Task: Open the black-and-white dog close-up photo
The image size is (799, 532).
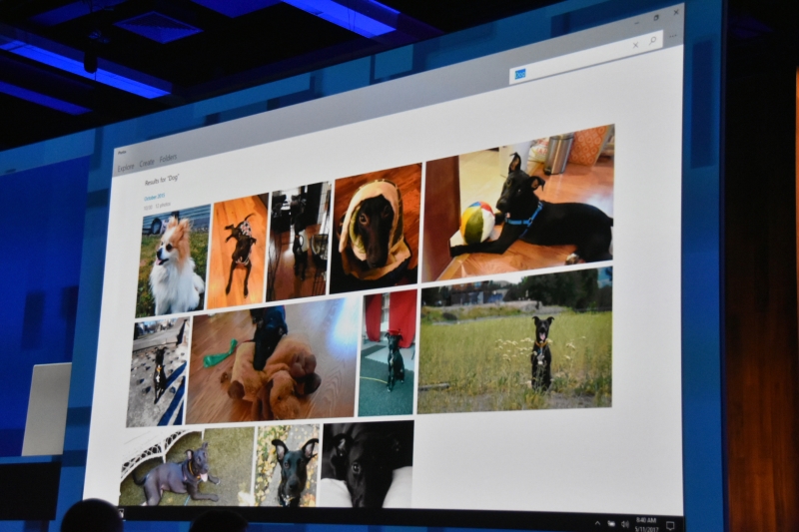Action: [x=368, y=464]
